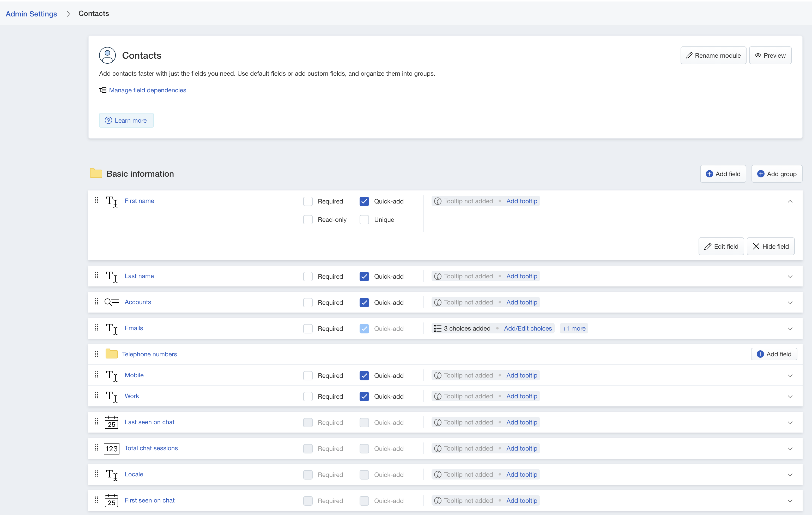Click the info icon in Accounts tooltip
This screenshot has width=812, height=515.
pos(438,302)
